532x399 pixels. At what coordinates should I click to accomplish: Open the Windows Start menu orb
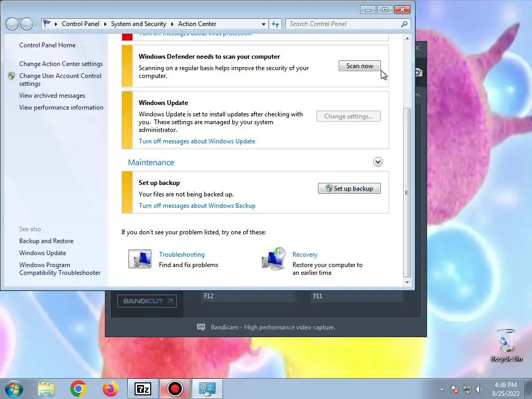(x=14, y=389)
